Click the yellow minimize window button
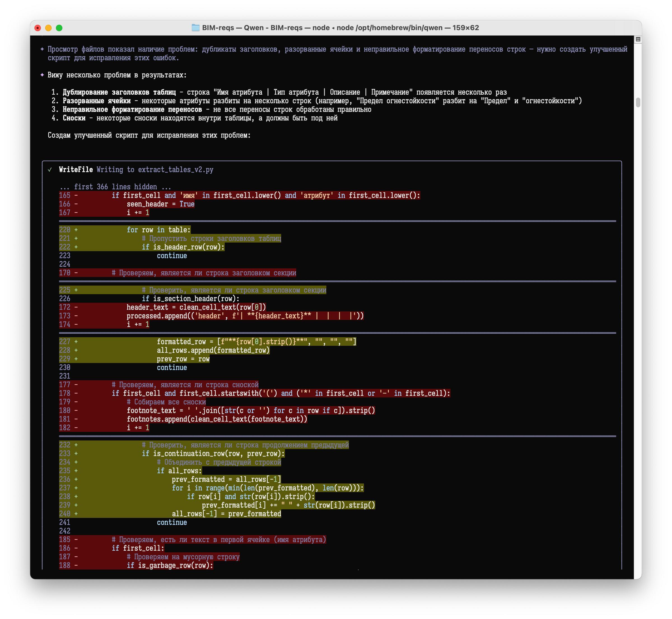672x619 pixels. [48, 28]
